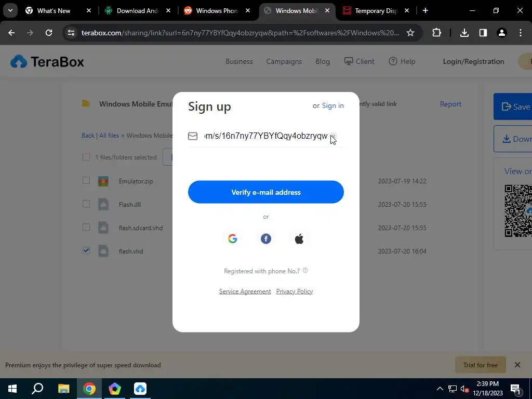Screen dimensions: 532x399
Task: Click into the email input field
Action: [x=266, y=136]
